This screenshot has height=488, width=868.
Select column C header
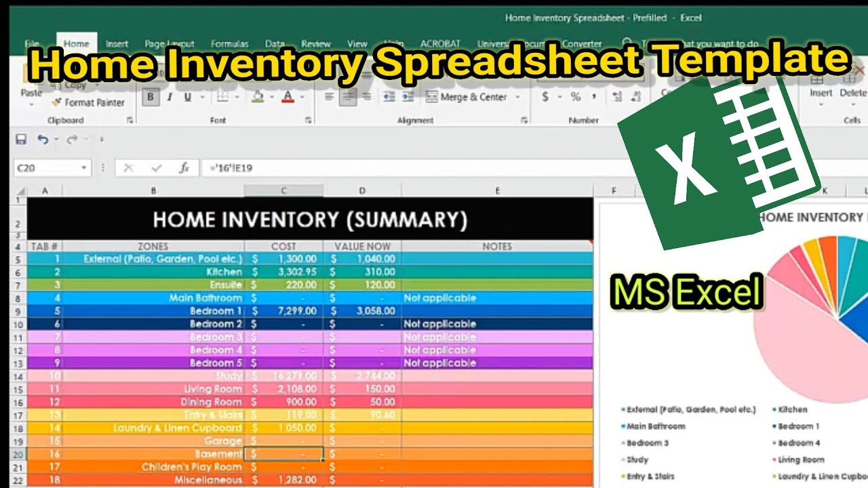pos(283,191)
